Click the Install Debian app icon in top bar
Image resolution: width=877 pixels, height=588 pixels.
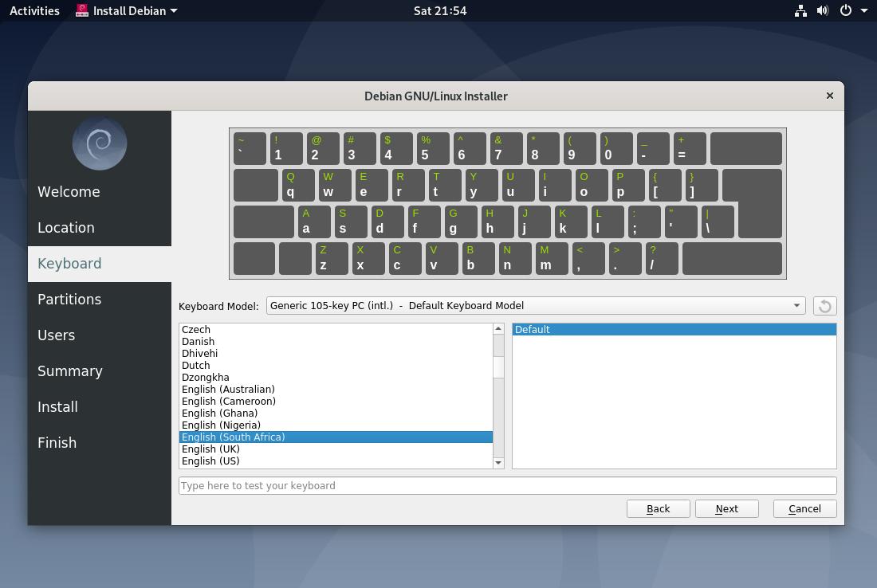(x=81, y=10)
